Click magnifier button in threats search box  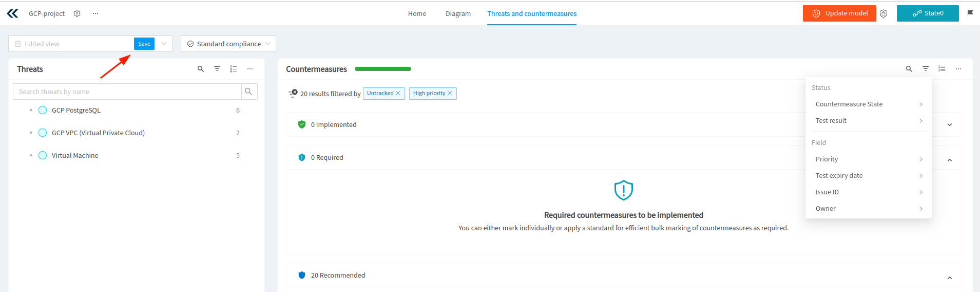pos(249,92)
